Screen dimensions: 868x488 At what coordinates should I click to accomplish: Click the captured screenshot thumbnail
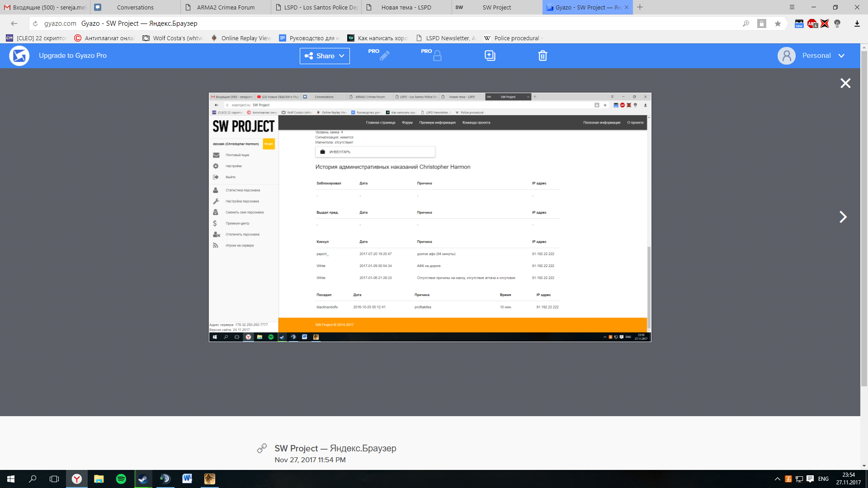point(429,217)
